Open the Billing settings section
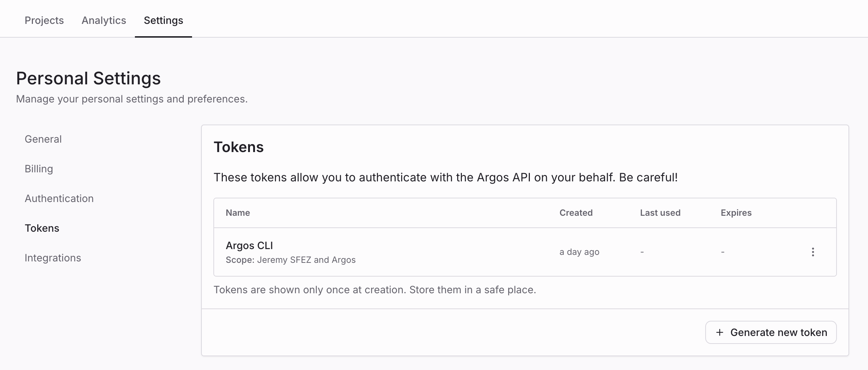 [x=39, y=169]
